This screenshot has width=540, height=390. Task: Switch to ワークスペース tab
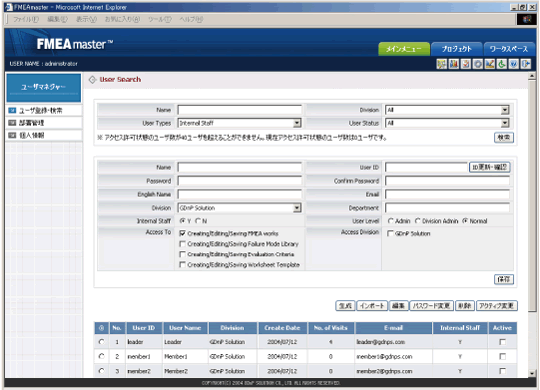point(509,49)
